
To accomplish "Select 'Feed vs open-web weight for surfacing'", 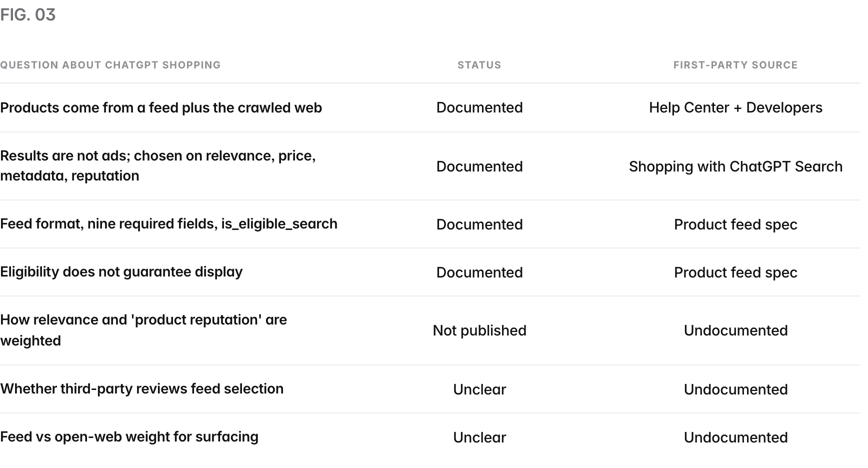I will point(129,437).
